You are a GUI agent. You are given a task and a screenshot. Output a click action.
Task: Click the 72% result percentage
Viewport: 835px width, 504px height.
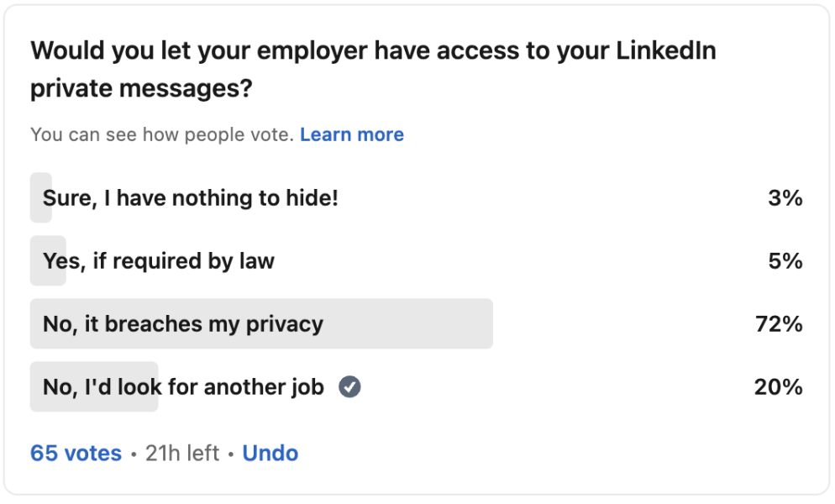tap(779, 324)
